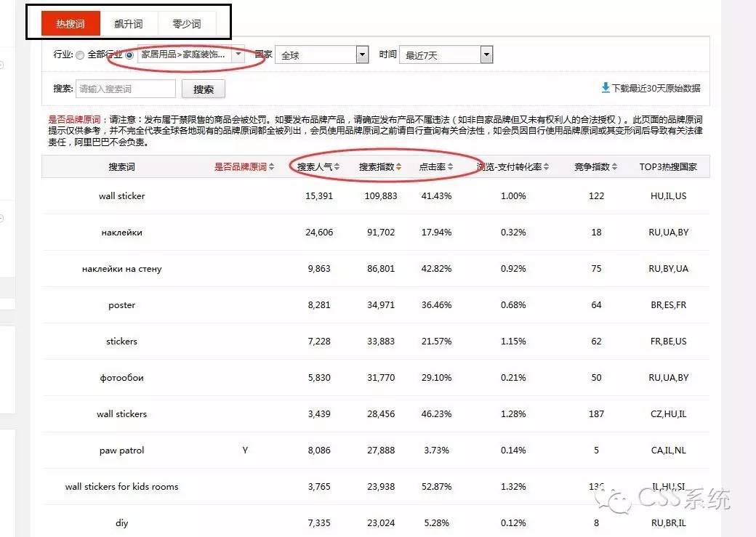The width and height of the screenshot is (756, 537).
Task: Open the 飙升词 tab
Action: click(129, 24)
